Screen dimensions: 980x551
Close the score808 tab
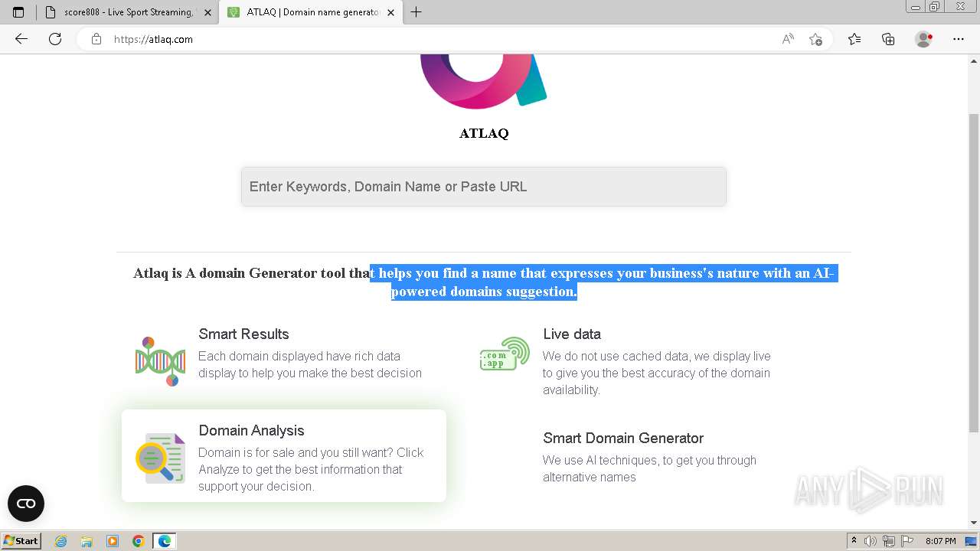pos(207,12)
